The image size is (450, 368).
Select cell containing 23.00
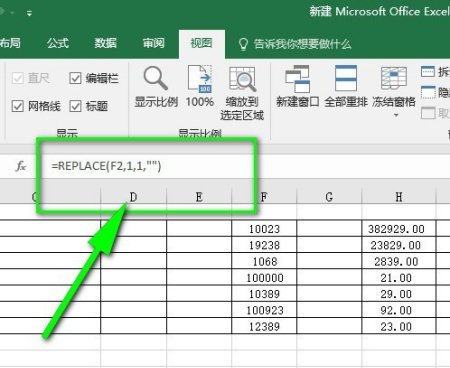[x=399, y=326]
